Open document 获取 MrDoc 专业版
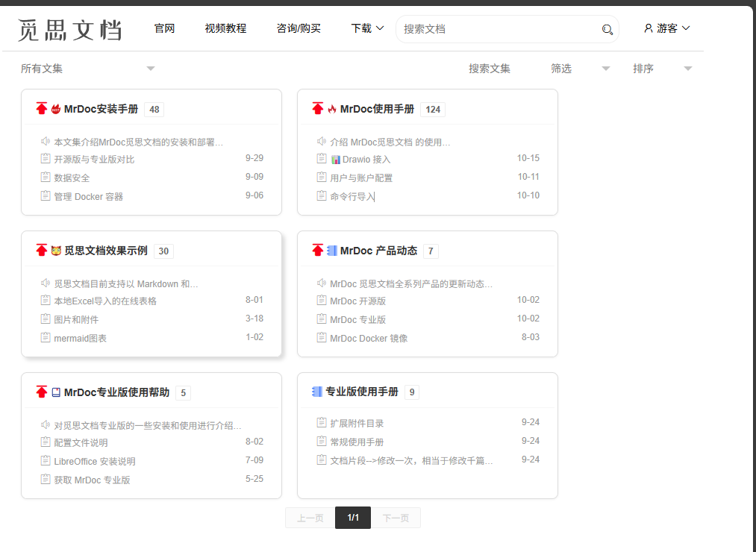This screenshot has height=552, width=756. [92, 480]
